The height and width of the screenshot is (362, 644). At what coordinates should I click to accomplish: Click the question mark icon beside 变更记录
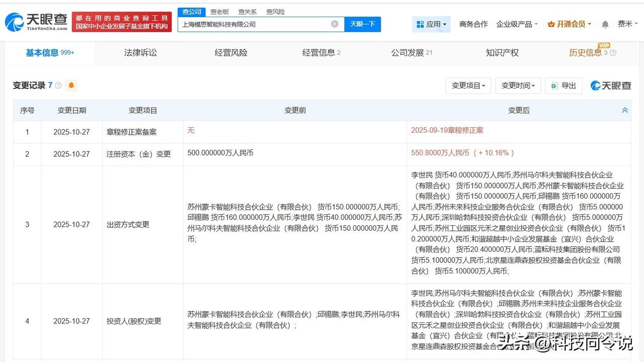click(x=58, y=85)
